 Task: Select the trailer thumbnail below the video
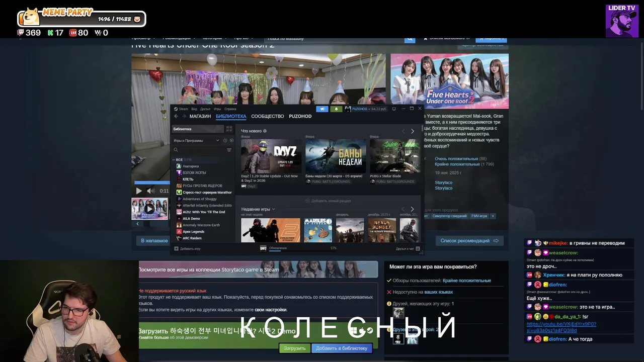(149, 209)
